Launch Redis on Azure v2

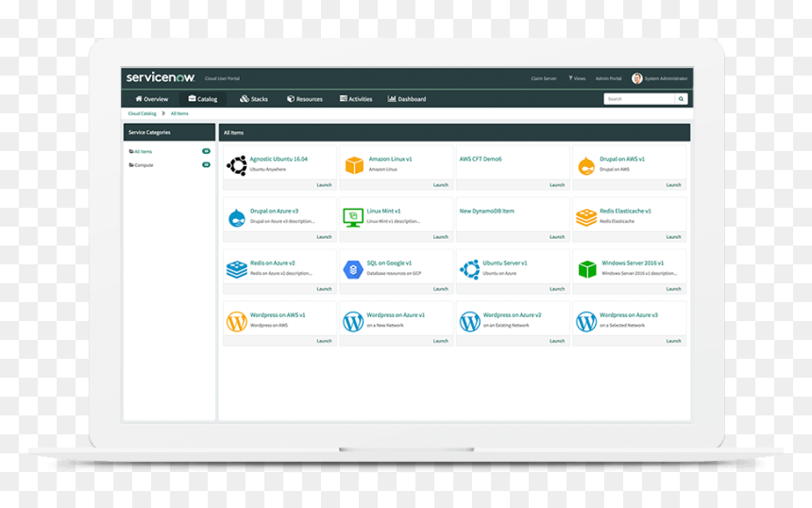pyautogui.click(x=324, y=289)
